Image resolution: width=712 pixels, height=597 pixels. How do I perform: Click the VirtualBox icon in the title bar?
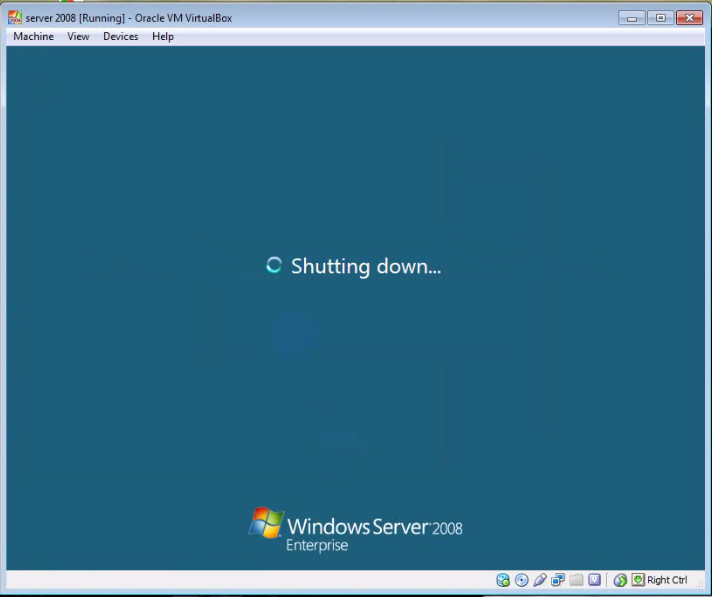point(15,18)
